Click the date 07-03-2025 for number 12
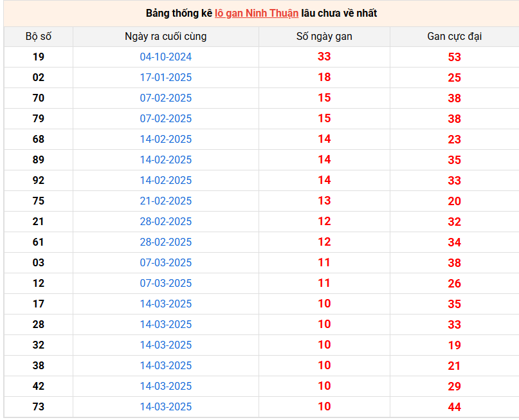 point(165,283)
